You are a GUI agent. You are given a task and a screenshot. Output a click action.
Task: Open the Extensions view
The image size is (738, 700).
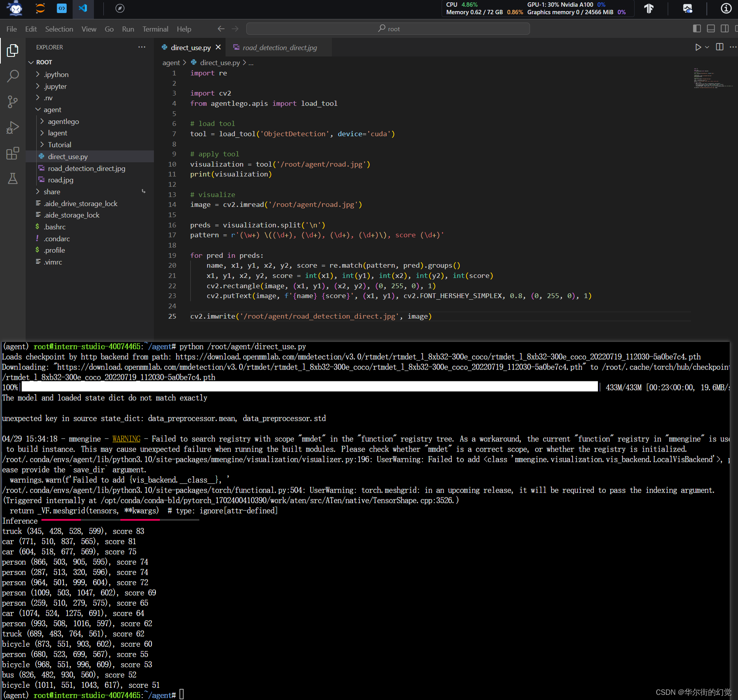point(13,153)
